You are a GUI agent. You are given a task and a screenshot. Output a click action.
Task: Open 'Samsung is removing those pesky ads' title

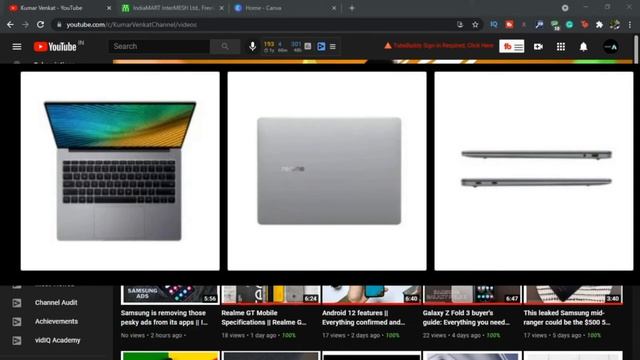pyautogui.click(x=164, y=318)
